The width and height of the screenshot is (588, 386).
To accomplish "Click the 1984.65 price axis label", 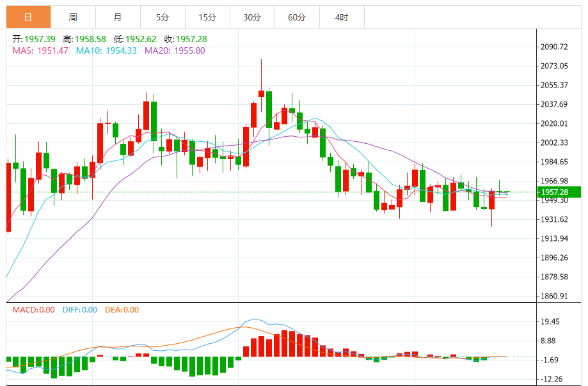I will [554, 162].
